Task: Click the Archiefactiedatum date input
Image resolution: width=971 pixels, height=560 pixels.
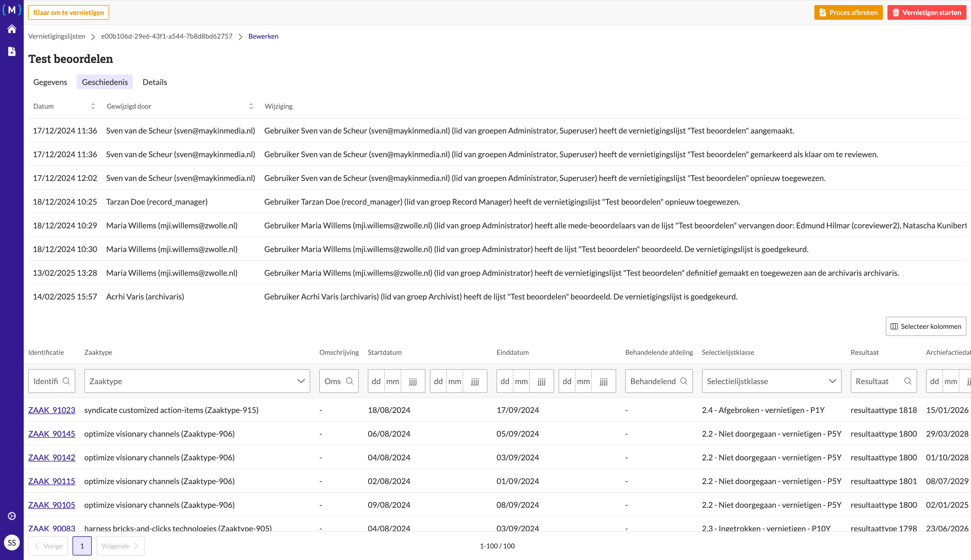Action: [948, 381]
